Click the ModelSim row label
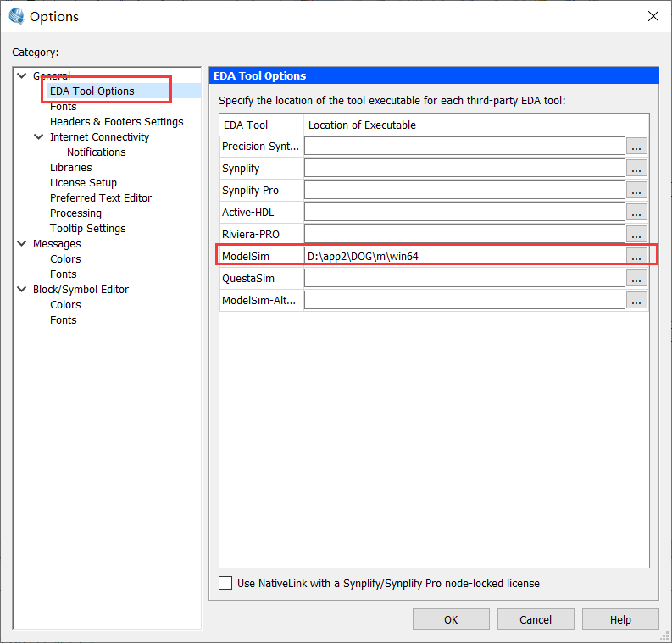The image size is (672, 643). (x=246, y=256)
